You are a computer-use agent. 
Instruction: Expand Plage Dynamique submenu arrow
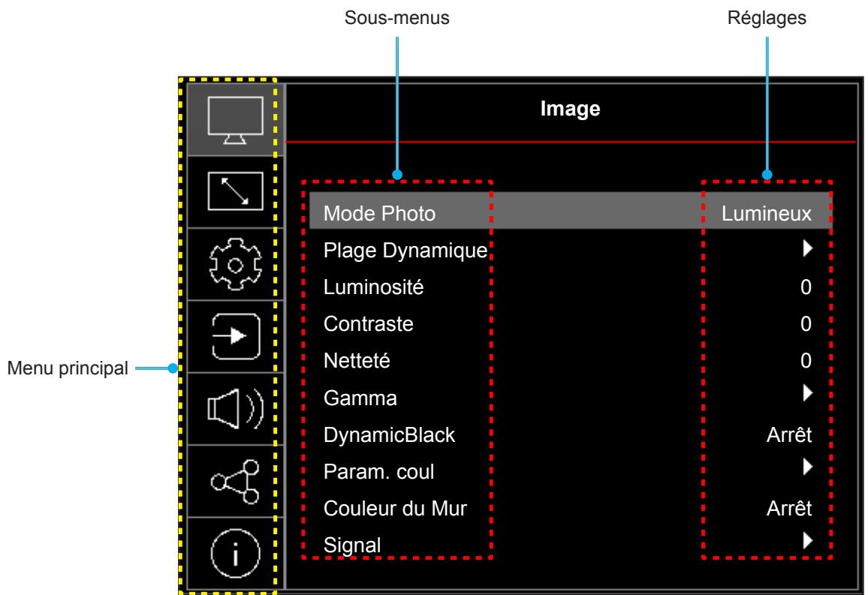pos(807,248)
